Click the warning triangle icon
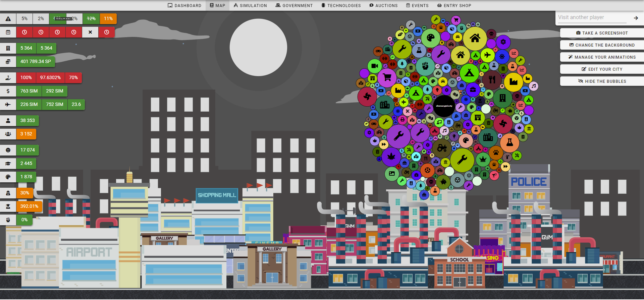The height and width of the screenshot is (300, 644). (x=8, y=19)
